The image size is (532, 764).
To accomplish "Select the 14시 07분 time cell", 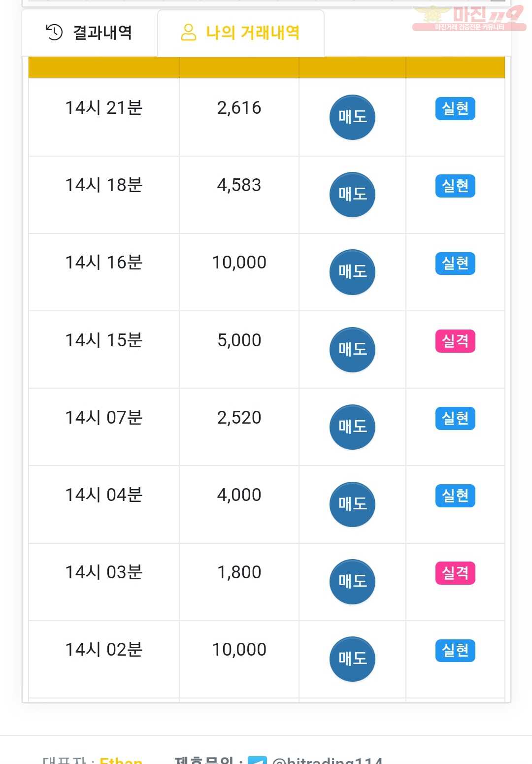I will [x=104, y=418].
